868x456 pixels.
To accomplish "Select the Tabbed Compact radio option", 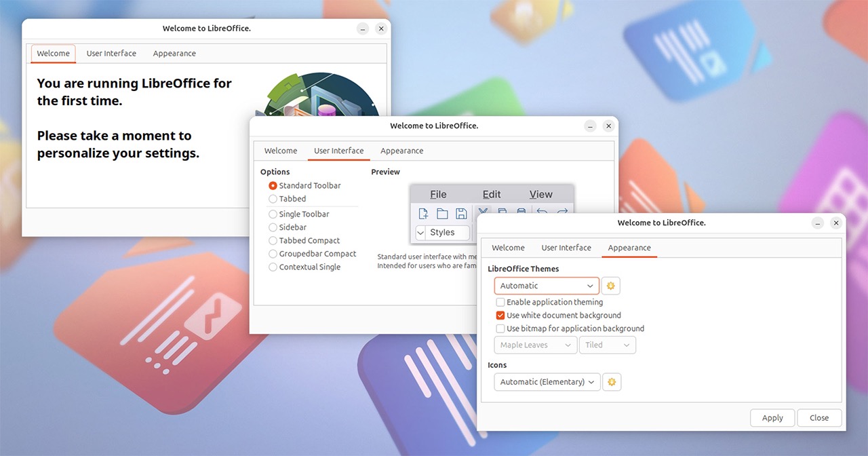I will pos(304,240).
